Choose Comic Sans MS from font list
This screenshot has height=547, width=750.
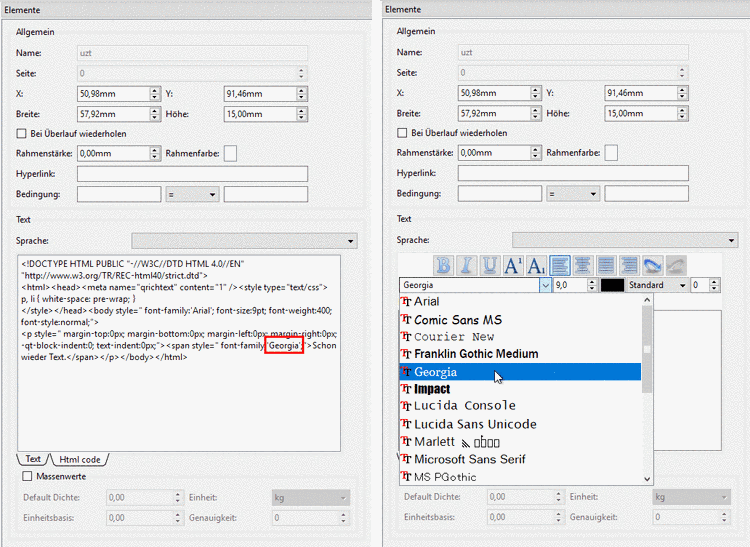coord(520,319)
